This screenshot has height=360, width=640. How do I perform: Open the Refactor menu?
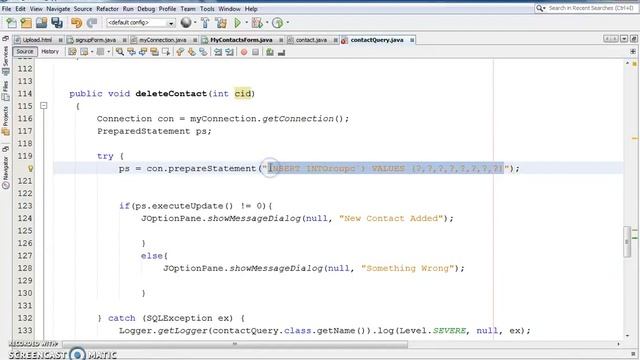coord(107,9)
